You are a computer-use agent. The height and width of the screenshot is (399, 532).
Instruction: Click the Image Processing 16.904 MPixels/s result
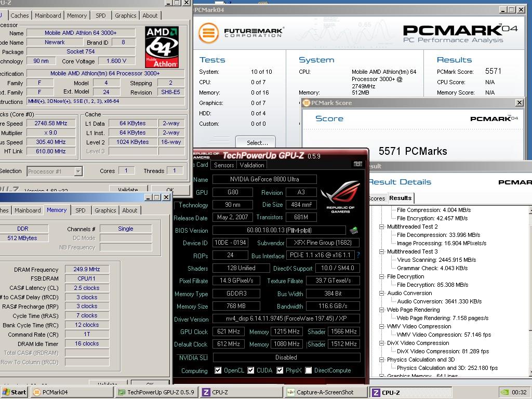(442, 243)
